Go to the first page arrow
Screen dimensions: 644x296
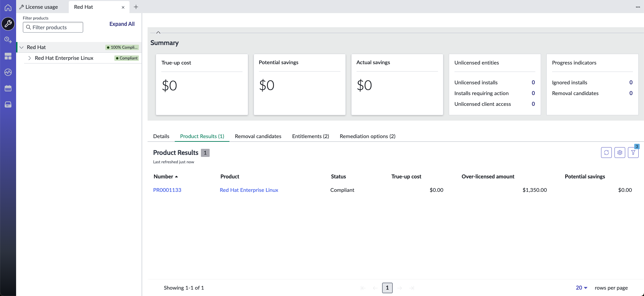(x=363, y=288)
